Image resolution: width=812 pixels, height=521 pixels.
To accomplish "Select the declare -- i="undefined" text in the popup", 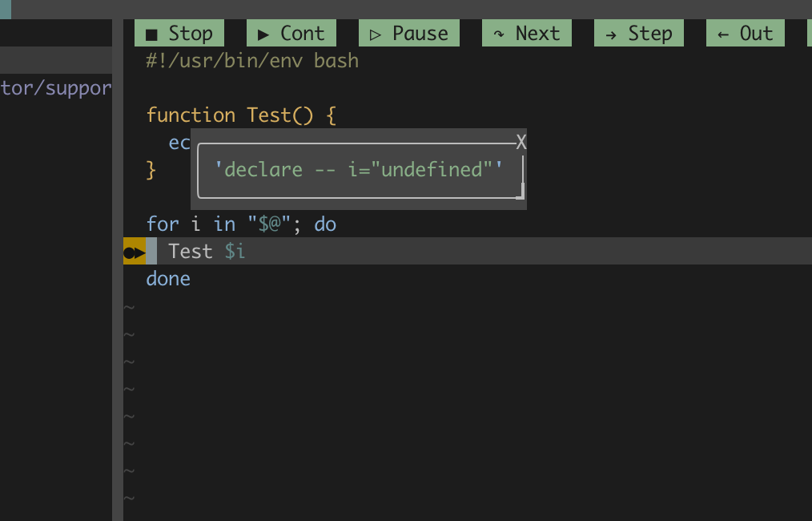I will [357, 169].
